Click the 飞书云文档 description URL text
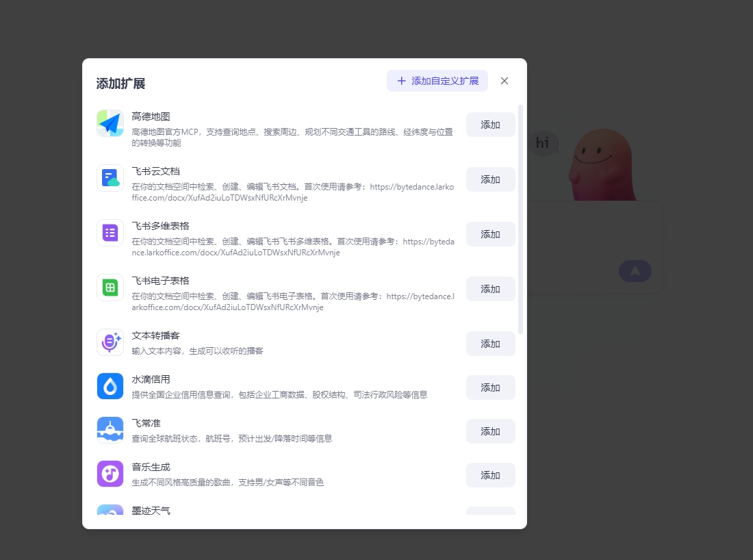Viewport: 753px width, 560px height. click(x=293, y=192)
